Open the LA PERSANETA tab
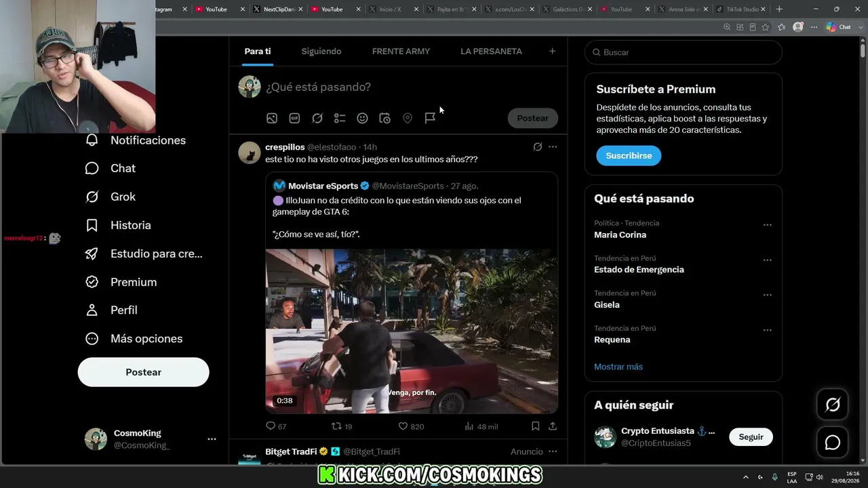The image size is (868, 488). click(491, 52)
